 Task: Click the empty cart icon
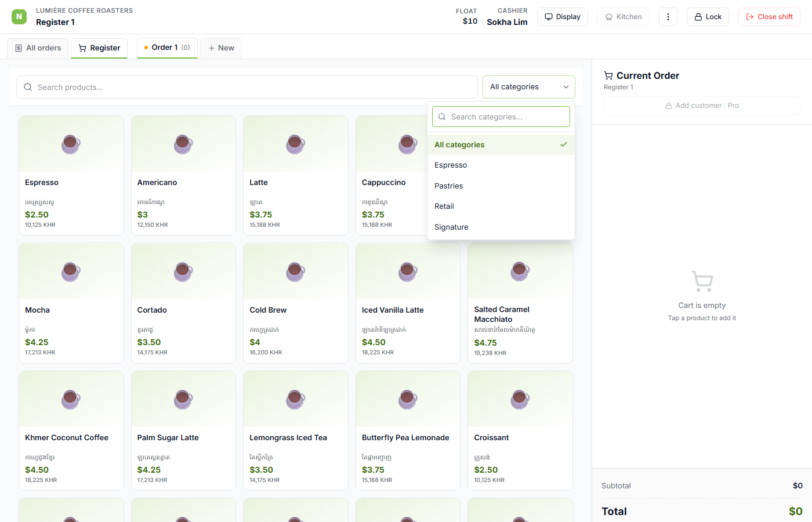point(702,281)
